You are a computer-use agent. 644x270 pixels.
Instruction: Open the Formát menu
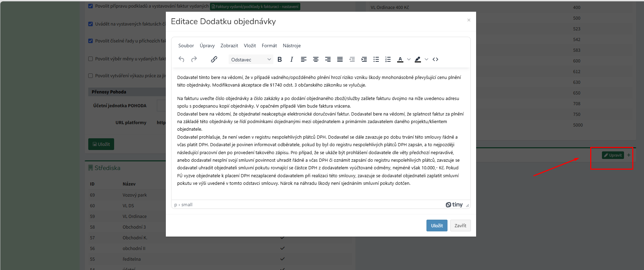[x=269, y=46]
